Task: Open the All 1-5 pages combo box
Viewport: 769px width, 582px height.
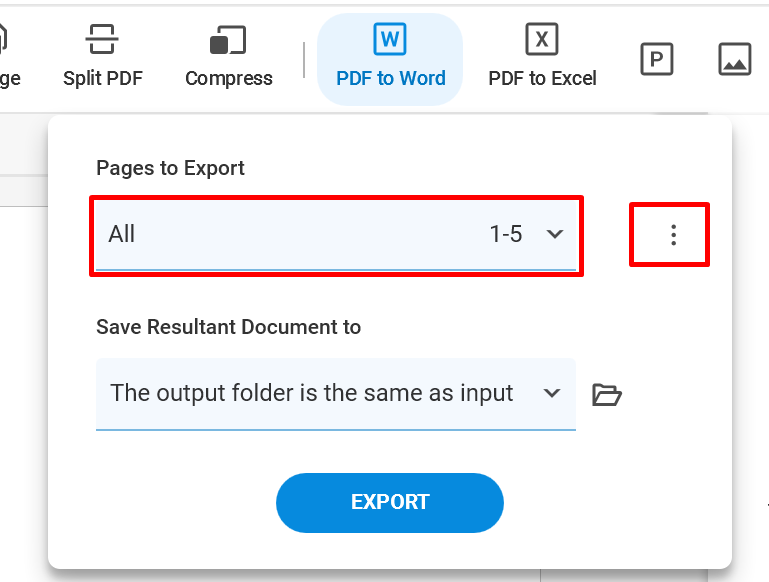Action: click(336, 235)
